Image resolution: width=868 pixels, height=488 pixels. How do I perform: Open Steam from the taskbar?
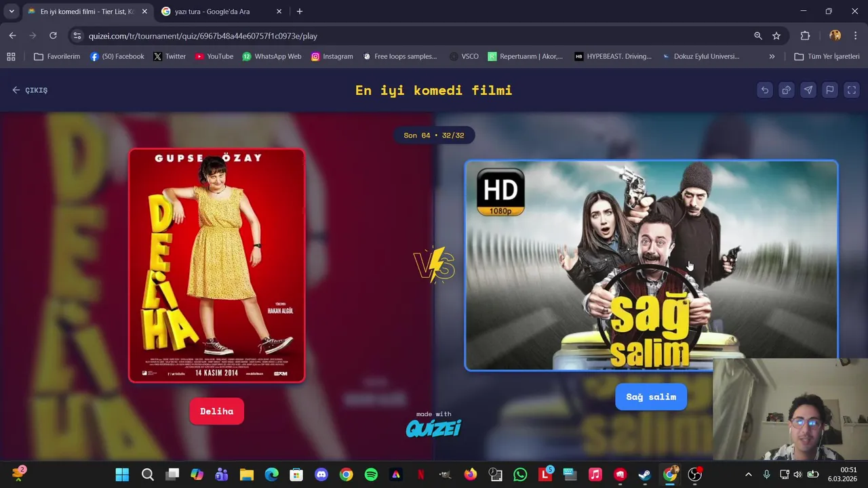coord(645,474)
